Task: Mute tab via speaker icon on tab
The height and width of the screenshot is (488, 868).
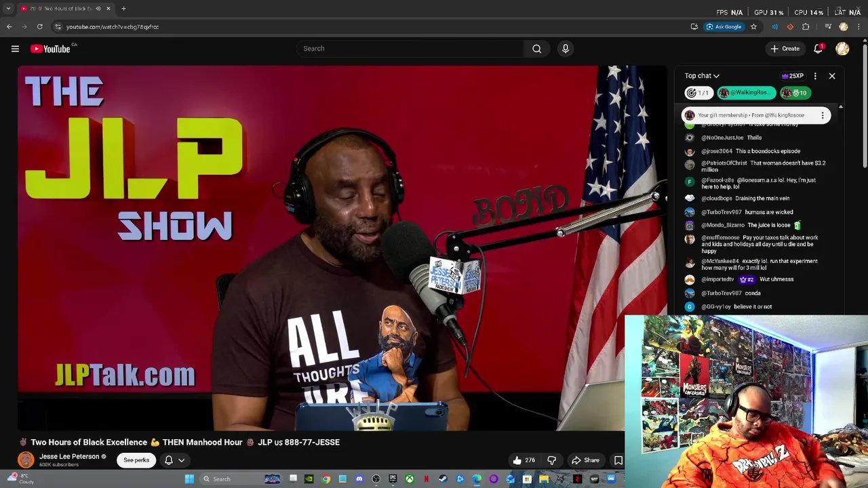Action: [98, 9]
